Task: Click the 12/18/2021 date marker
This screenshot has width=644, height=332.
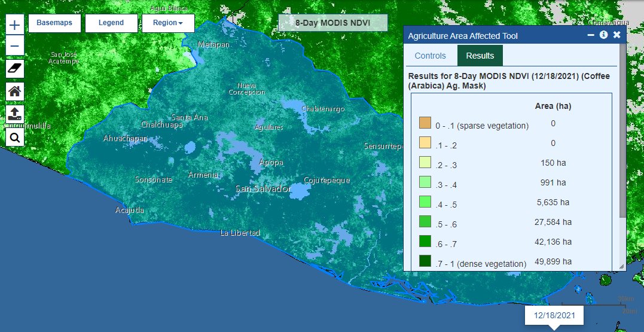Action: point(554,316)
